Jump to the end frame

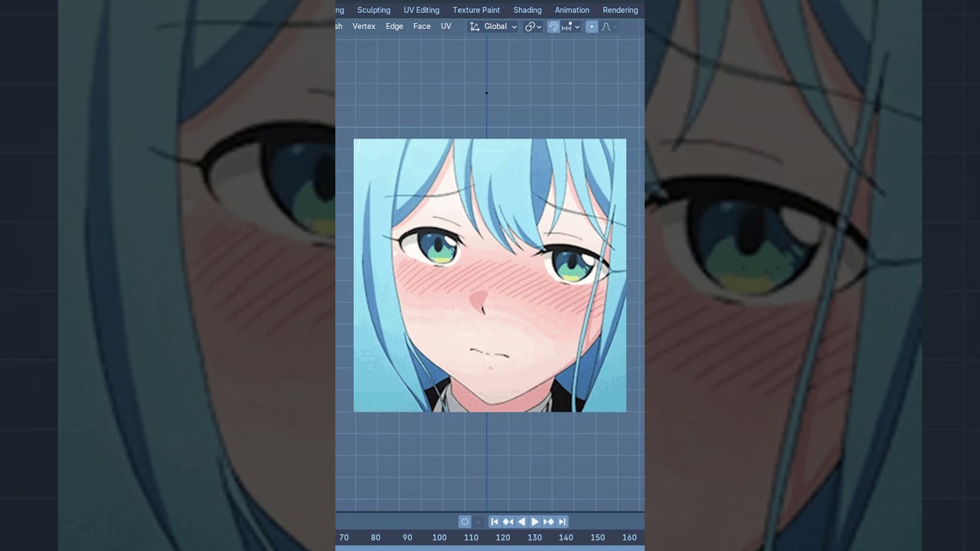(562, 521)
